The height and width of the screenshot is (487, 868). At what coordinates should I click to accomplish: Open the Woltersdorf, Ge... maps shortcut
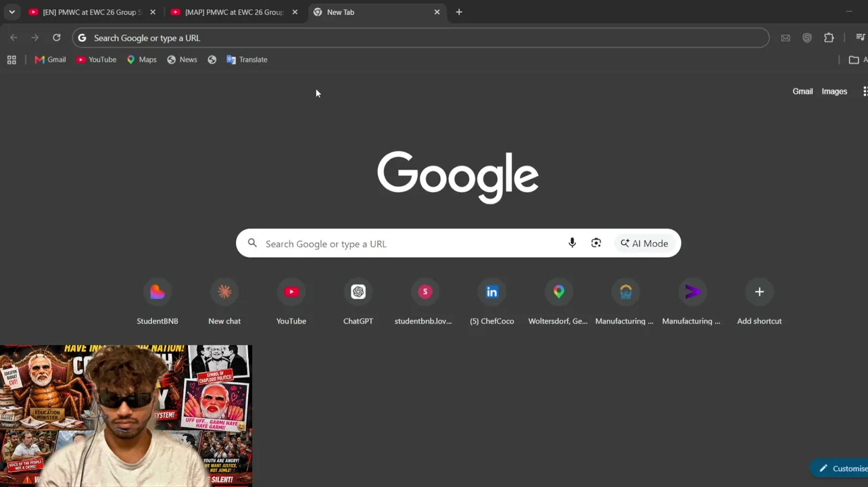(x=558, y=302)
